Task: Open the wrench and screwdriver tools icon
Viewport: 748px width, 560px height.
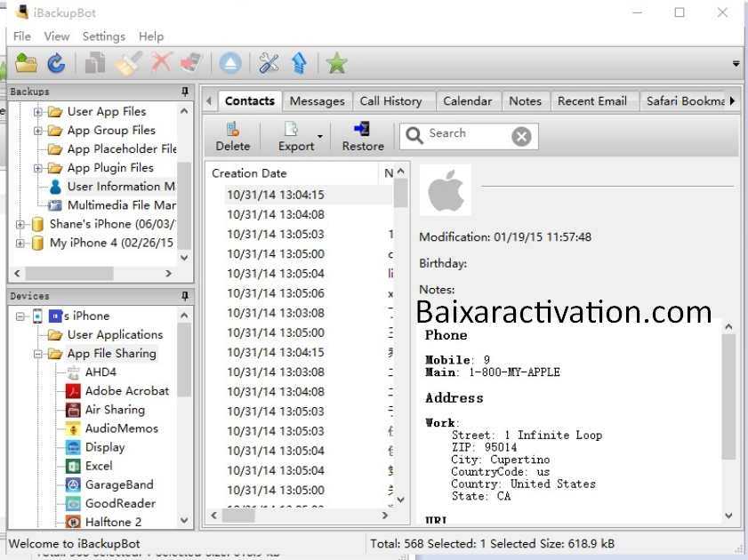Action: coord(269,63)
